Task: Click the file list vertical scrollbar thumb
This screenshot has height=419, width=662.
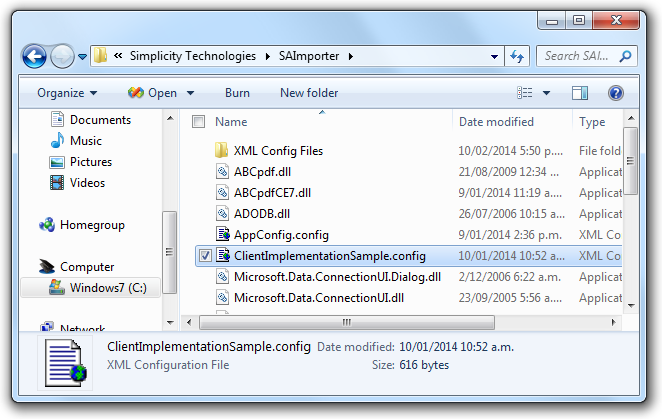Action: 631,161
